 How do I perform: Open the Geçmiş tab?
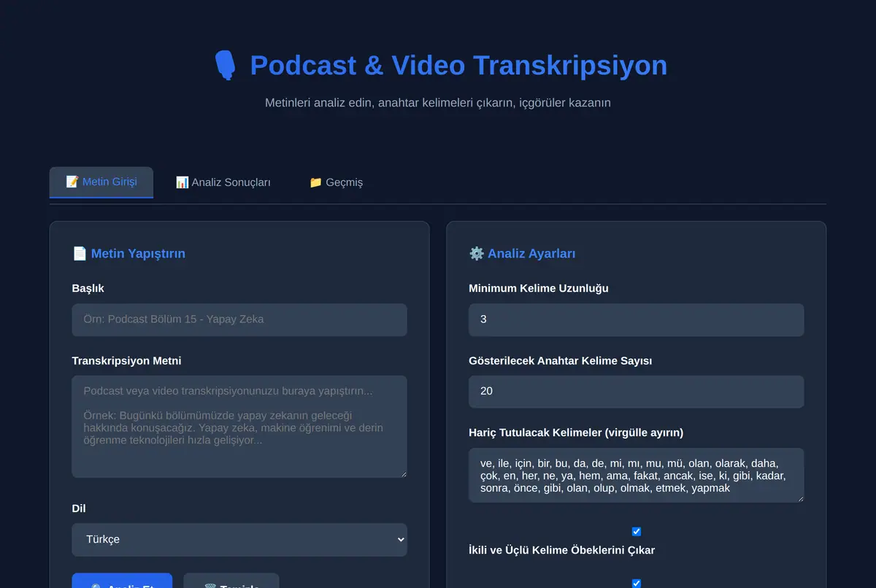[336, 182]
